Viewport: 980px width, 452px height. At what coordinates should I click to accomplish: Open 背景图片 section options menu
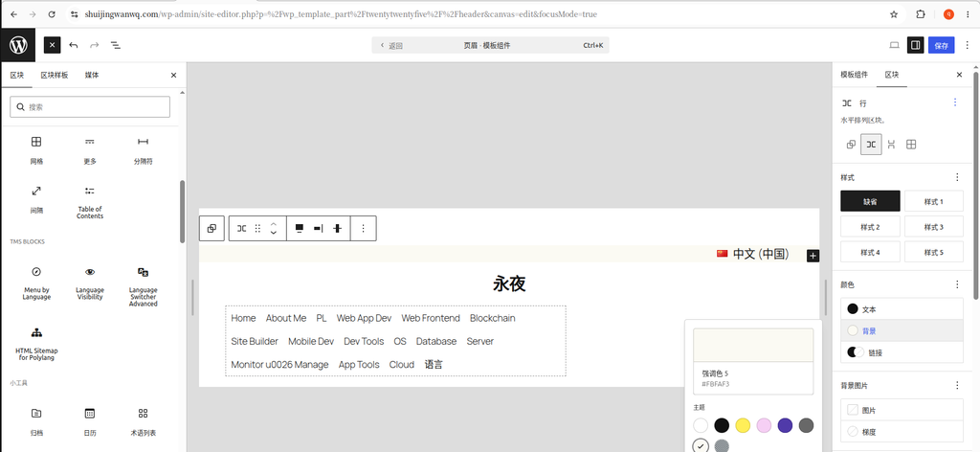point(957,386)
